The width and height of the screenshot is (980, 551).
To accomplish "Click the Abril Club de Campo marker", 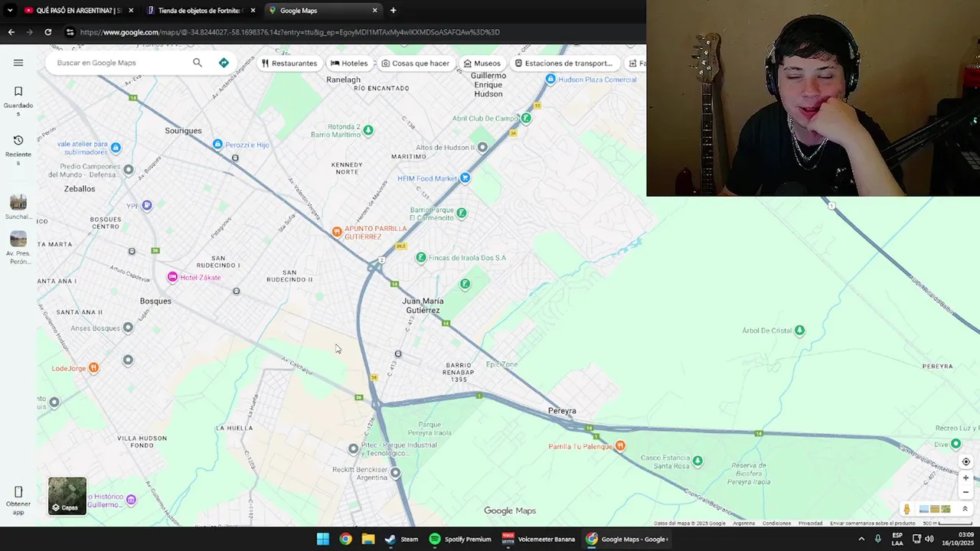I will pyautogui.click(x=525, y=118).
